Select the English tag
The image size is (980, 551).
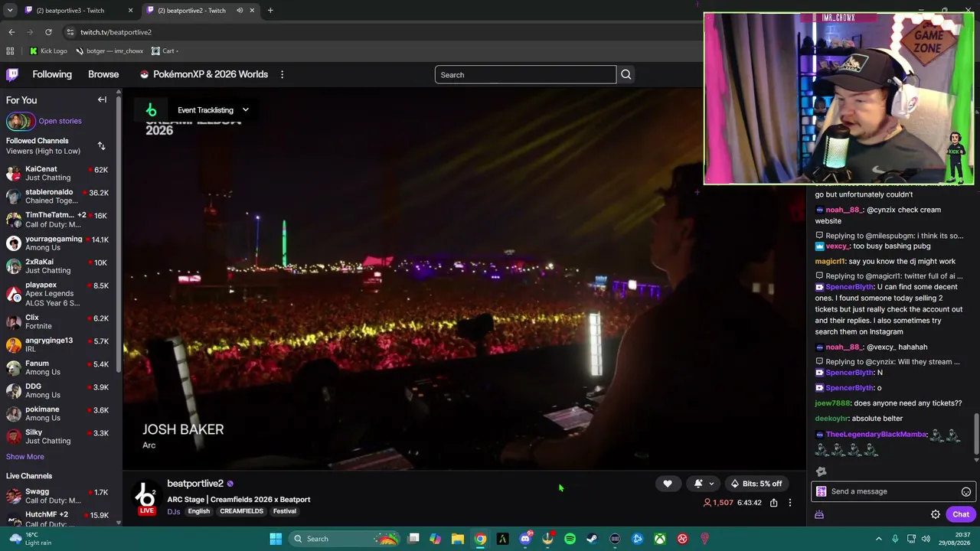coord(199,511)
